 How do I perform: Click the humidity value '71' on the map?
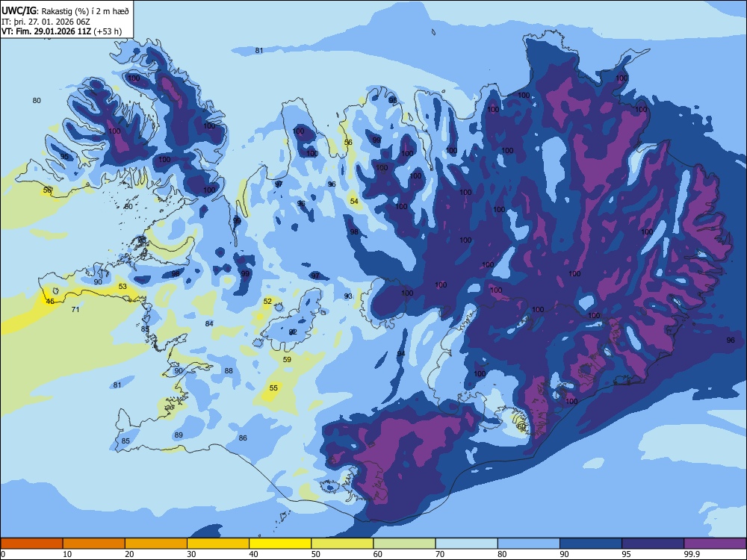point(75,310)
